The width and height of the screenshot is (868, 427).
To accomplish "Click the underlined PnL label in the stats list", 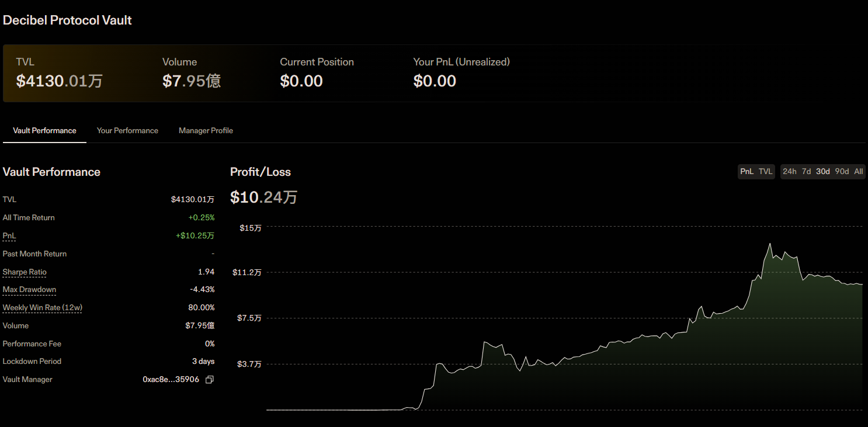I will 9,236.
